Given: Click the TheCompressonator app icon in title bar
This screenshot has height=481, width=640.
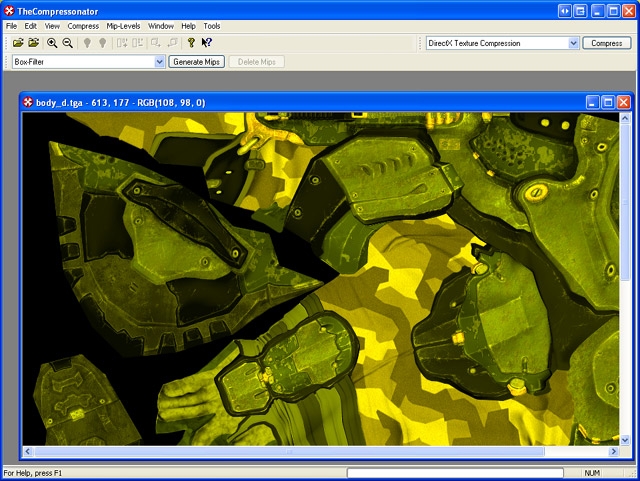Looking at the screenshot, I should pos(9,9).
